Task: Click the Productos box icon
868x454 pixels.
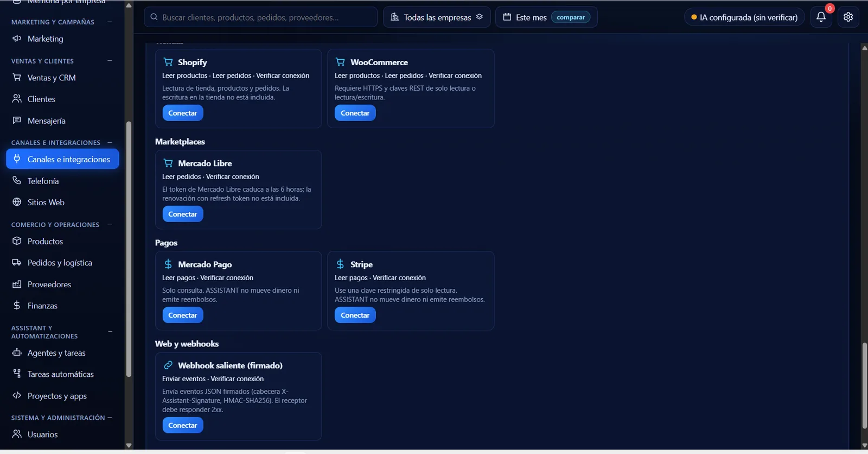Action: [x=17, y=241]
